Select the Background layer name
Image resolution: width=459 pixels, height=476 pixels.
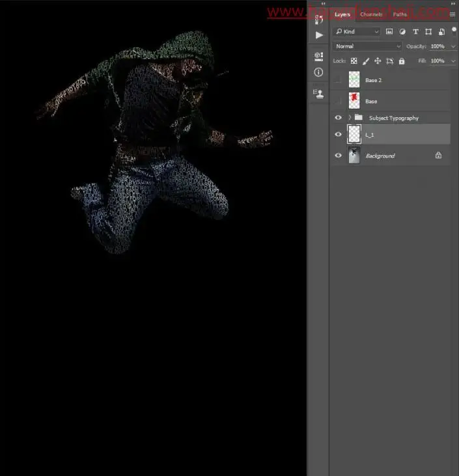[380, 156]
